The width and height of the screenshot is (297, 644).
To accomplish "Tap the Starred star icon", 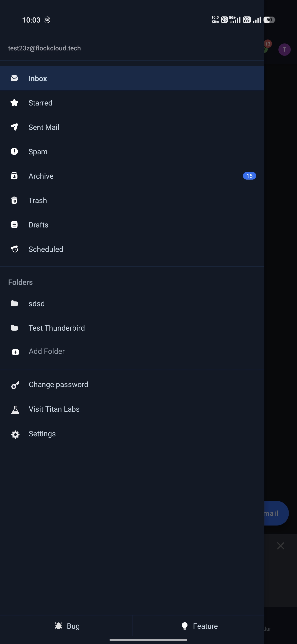I will [x=14, y=103].
